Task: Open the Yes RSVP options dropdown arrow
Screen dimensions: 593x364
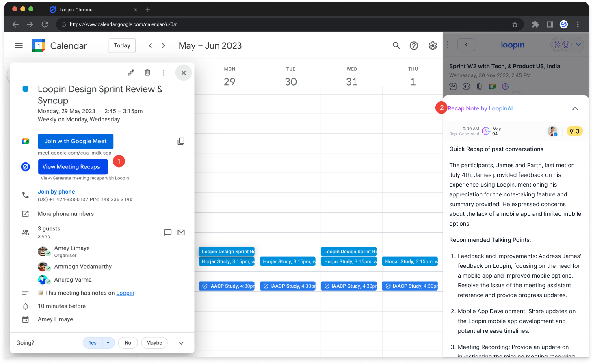Action: 108,343
